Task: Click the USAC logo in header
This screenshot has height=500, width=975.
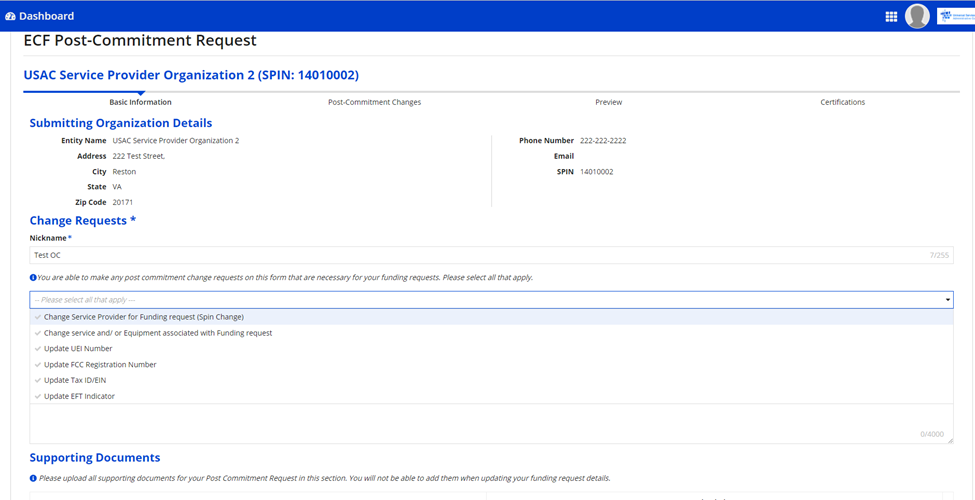Action: [x=954, y=17]
